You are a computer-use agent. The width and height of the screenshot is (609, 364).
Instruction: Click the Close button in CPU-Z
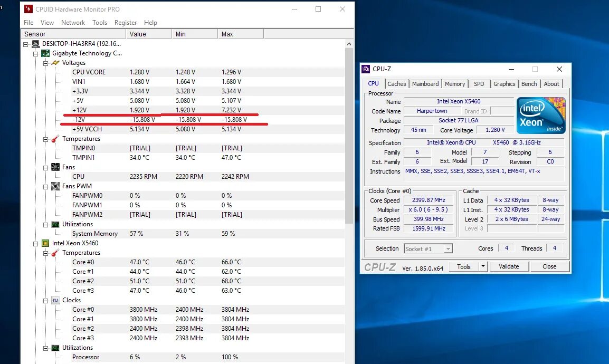tap(549, 266)
